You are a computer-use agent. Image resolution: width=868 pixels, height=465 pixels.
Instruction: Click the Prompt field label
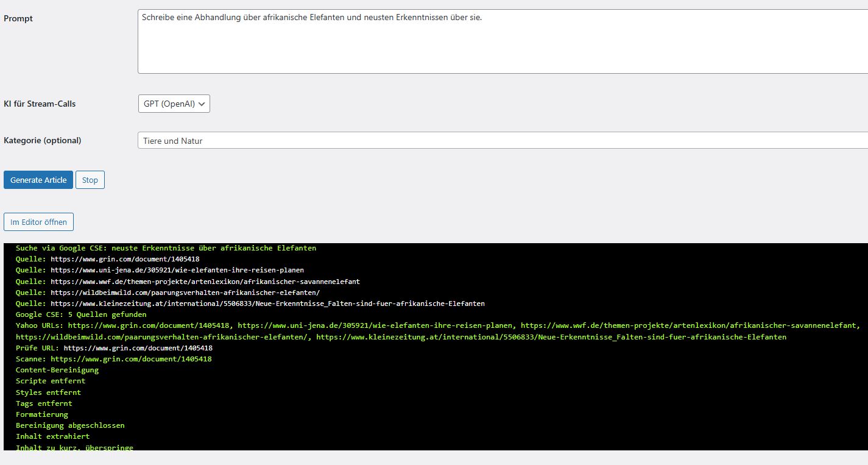[x=18, y=19]
